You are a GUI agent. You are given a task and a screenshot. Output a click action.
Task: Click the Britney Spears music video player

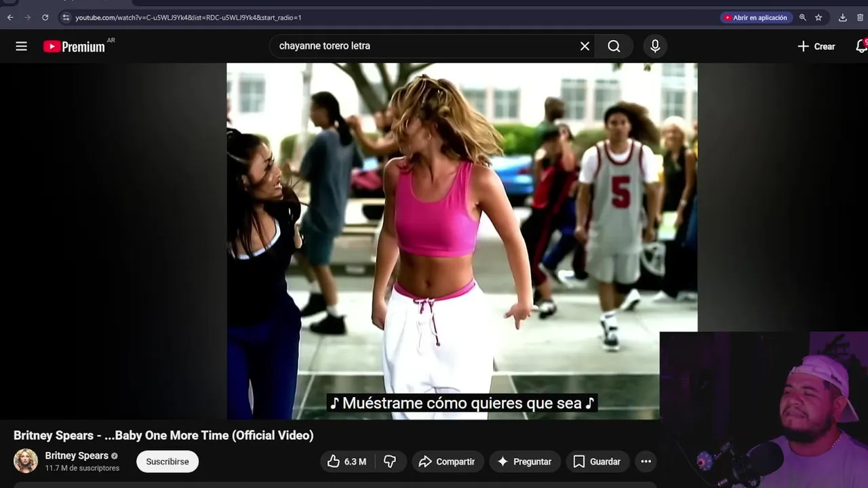click(462, 241)
